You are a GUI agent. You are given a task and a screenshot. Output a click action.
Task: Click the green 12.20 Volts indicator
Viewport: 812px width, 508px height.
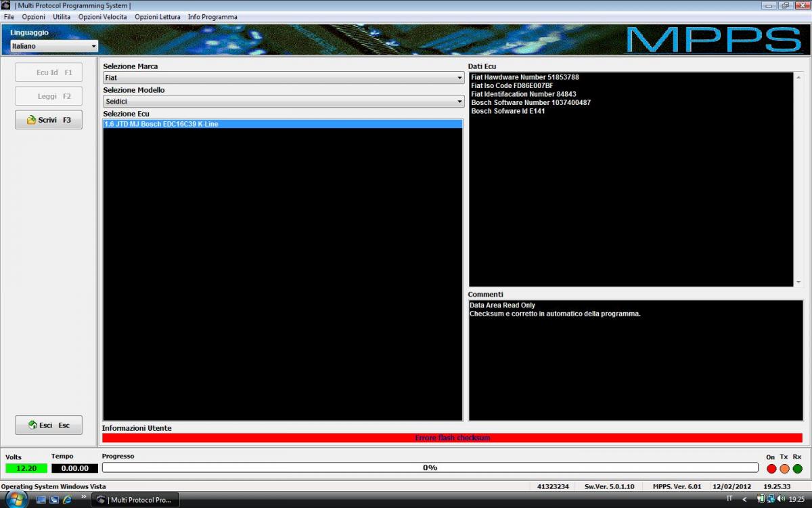26,468
